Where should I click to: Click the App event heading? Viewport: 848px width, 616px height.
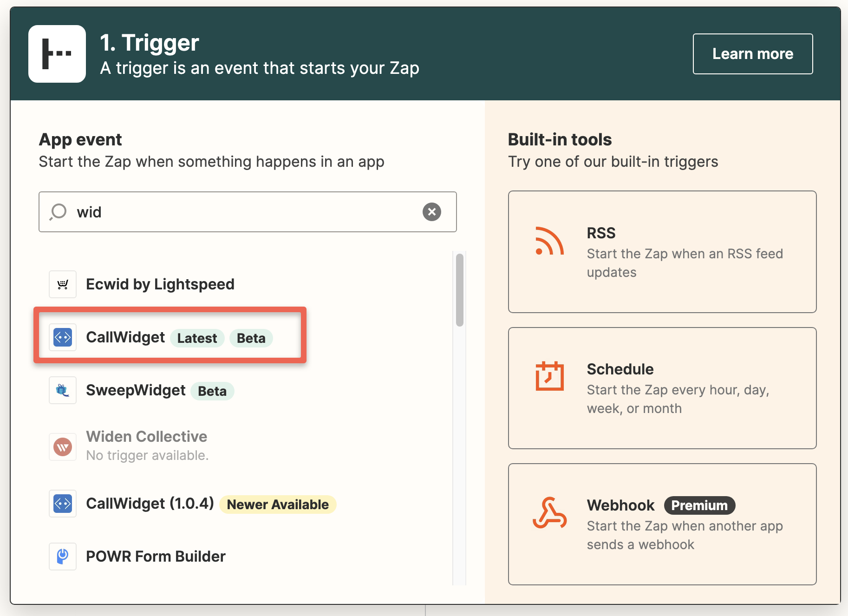point(80,140)
